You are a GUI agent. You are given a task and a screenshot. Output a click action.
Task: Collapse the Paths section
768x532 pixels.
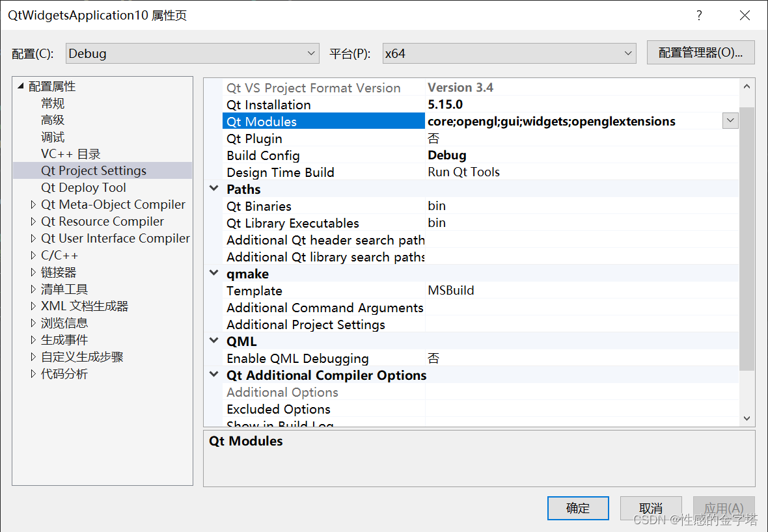click(x=214, y=189)
